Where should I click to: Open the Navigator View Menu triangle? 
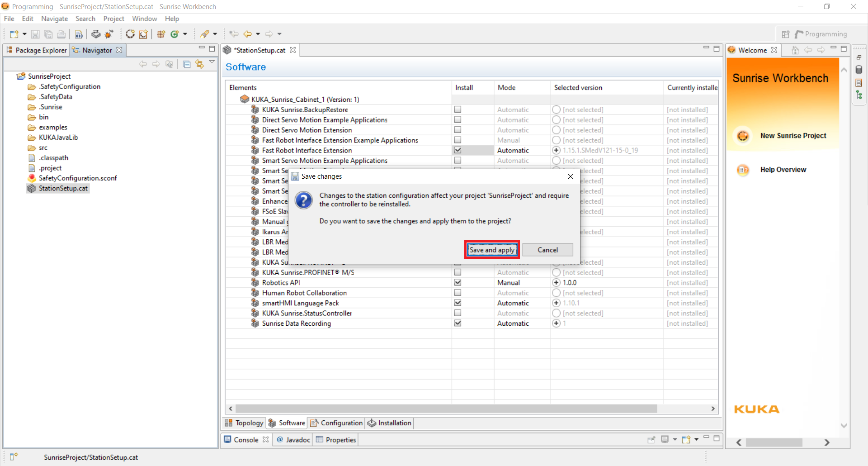pos(212,62)
